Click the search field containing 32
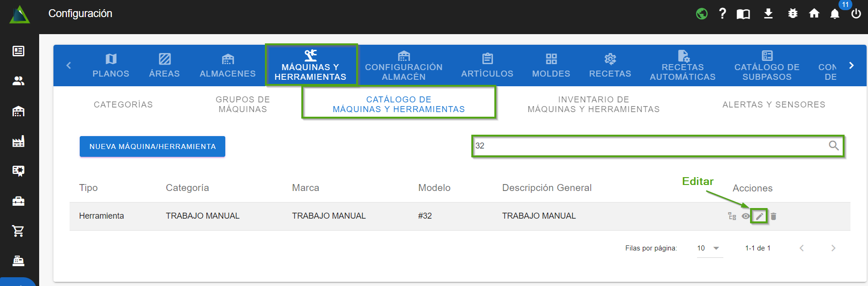Screen dimensions: 868x286 click(650, 146)
